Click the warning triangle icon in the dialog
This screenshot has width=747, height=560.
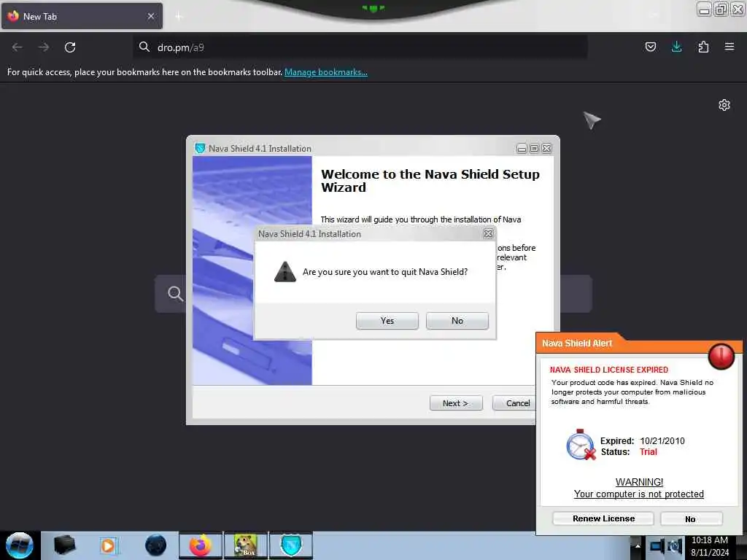click(x=285, y=272)
